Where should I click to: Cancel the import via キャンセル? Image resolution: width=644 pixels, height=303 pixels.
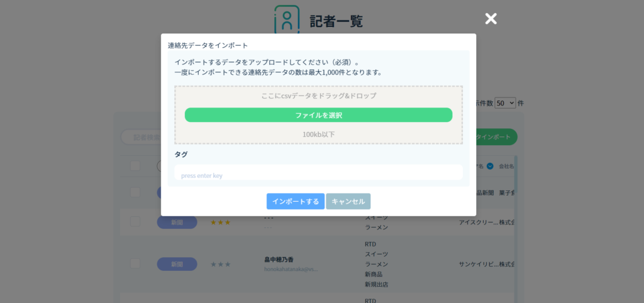348,201
